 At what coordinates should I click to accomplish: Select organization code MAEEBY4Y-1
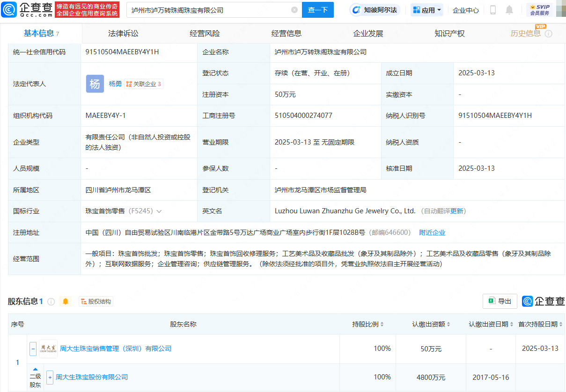click(x=105, y=116)
